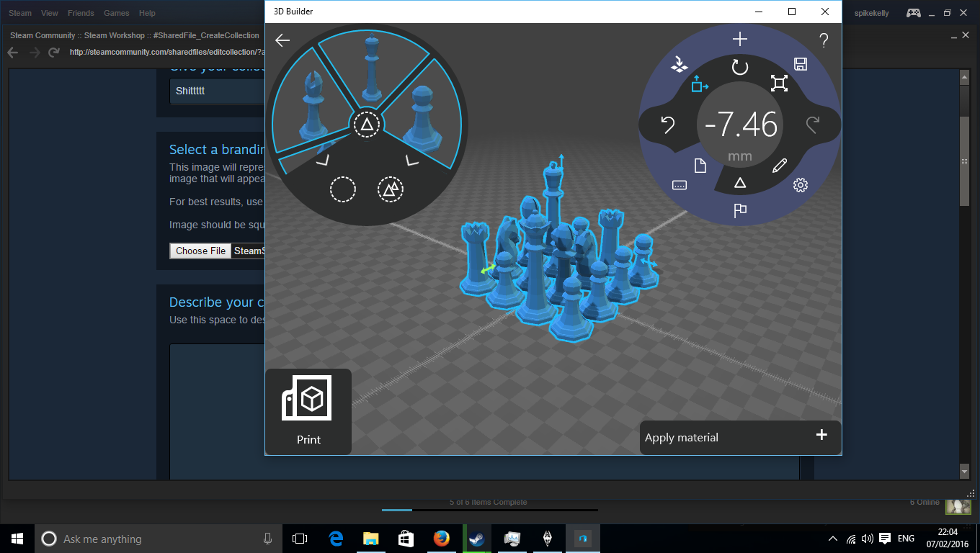
Task: Click the Cortana Ask me anything box
Action: (x=159, y=539)
